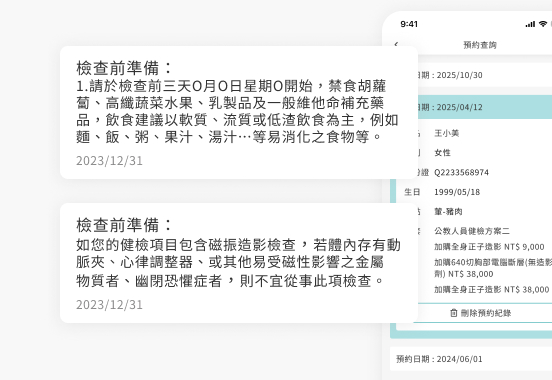The height and width of the screenshot is (380, 552).
Task: Select the 預約查詢 page title
Action: tap(480, 45)
